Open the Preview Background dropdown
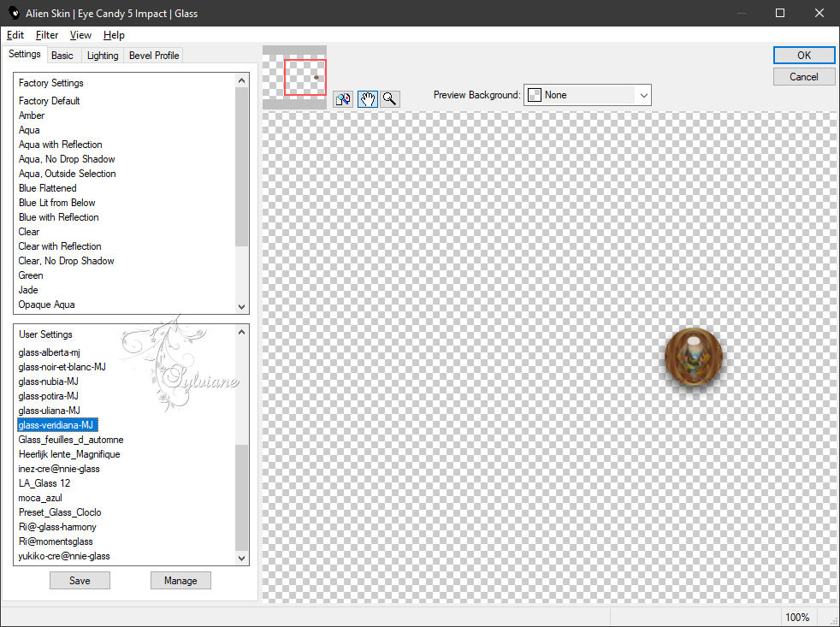 (x=587, y=95)
